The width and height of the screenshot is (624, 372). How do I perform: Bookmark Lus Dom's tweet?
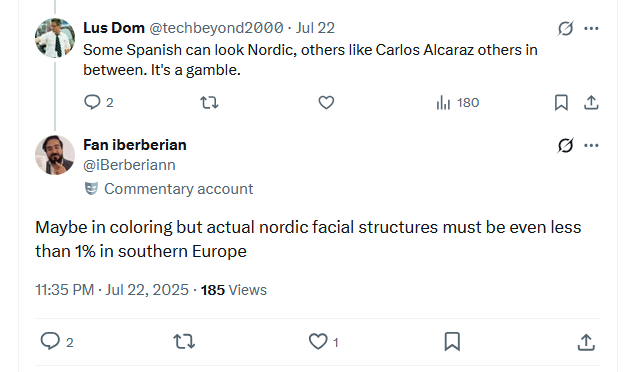coord(561,103)
